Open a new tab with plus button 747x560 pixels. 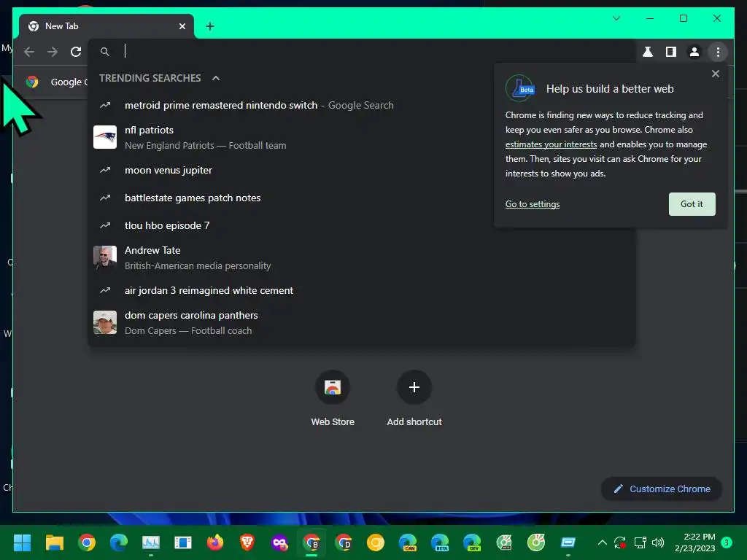[210, 26]
